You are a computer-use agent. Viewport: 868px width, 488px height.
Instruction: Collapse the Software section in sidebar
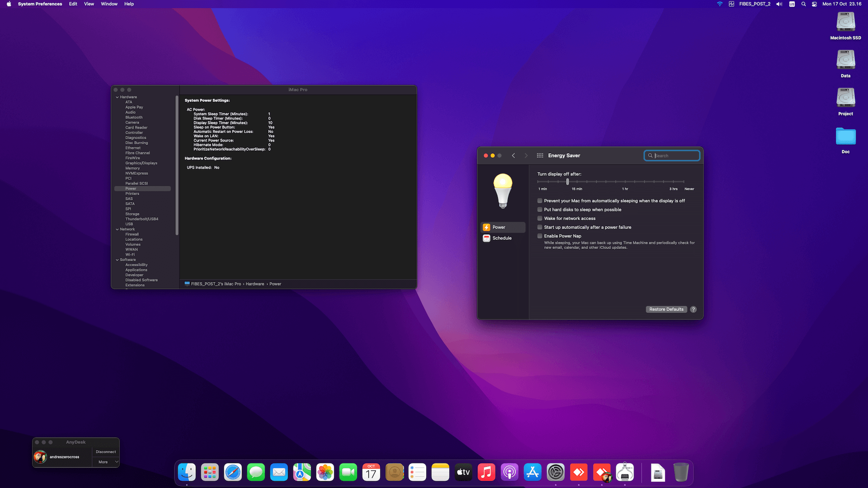[x=117, y=260]
